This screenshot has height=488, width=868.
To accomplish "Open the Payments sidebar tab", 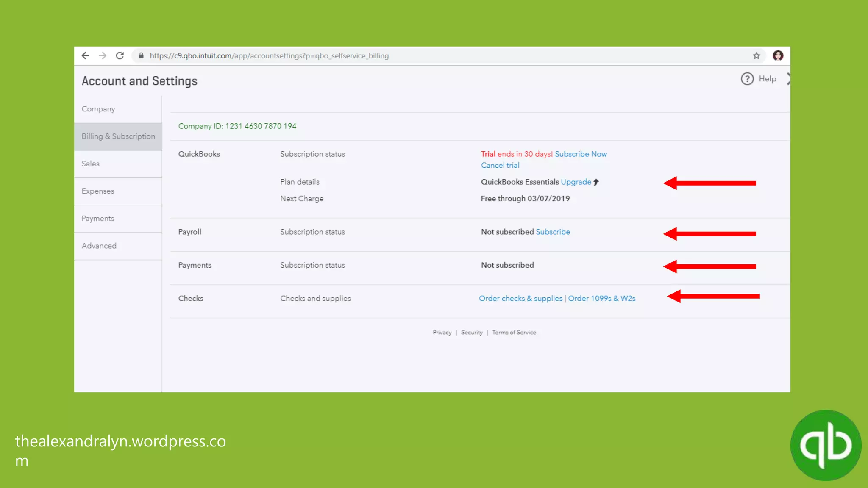I will tap(98, 219).
